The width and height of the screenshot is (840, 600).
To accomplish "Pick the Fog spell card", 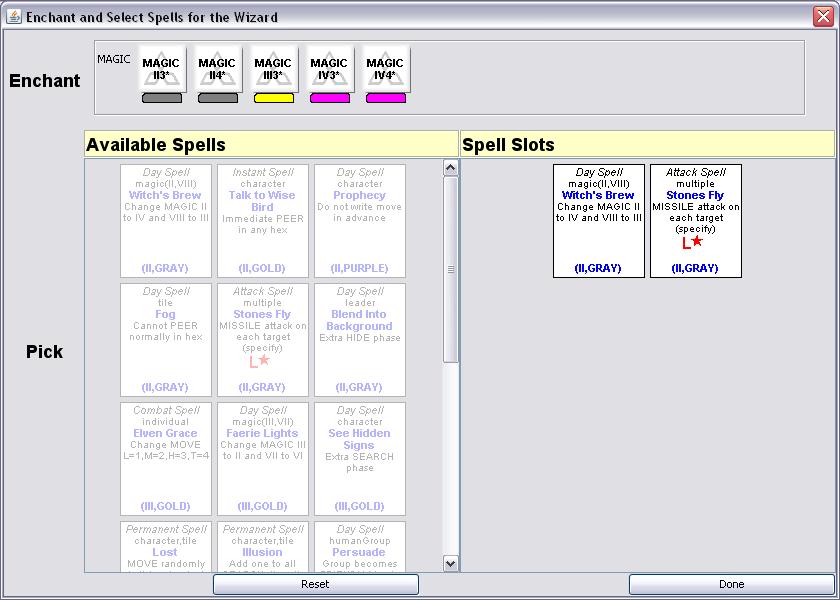I will pos(166,340).
